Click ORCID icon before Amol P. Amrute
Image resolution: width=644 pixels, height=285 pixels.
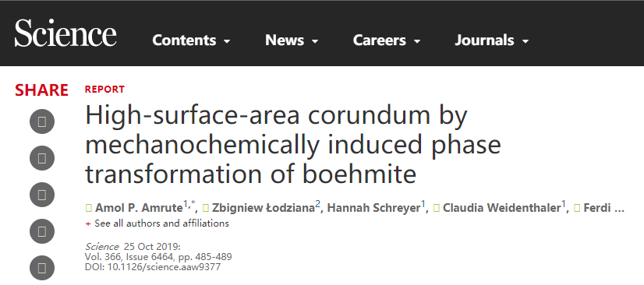(x=88, y=209)
